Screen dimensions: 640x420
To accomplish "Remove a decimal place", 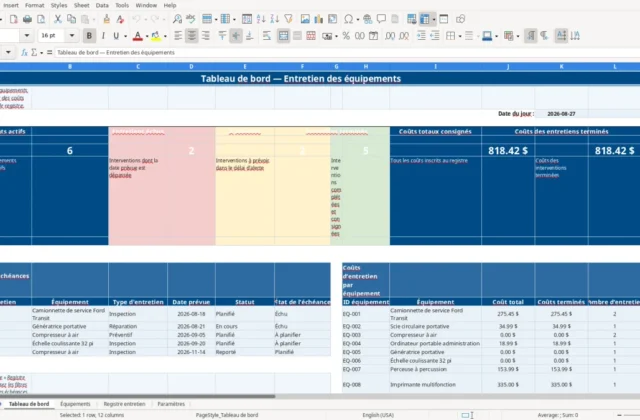I will tap(404, 36).
